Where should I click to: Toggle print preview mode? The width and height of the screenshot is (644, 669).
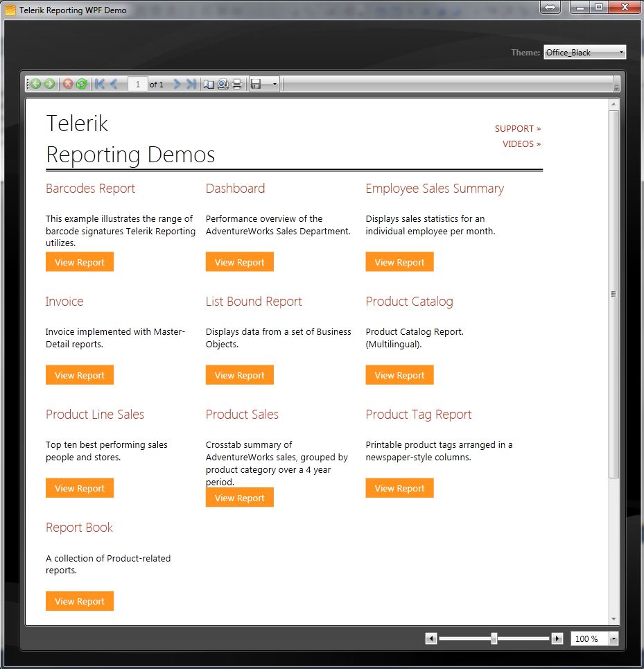(223, 85)
